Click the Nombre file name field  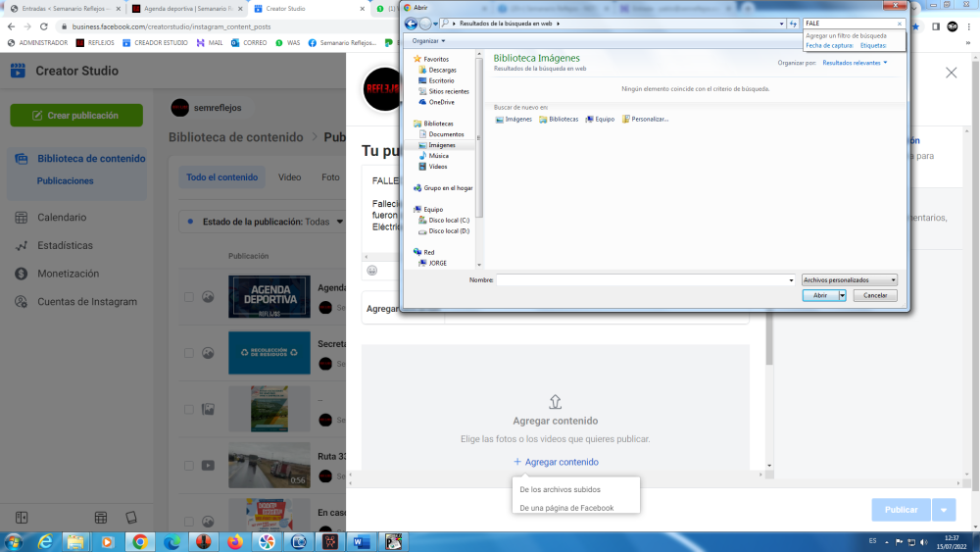tap(641, 280)
